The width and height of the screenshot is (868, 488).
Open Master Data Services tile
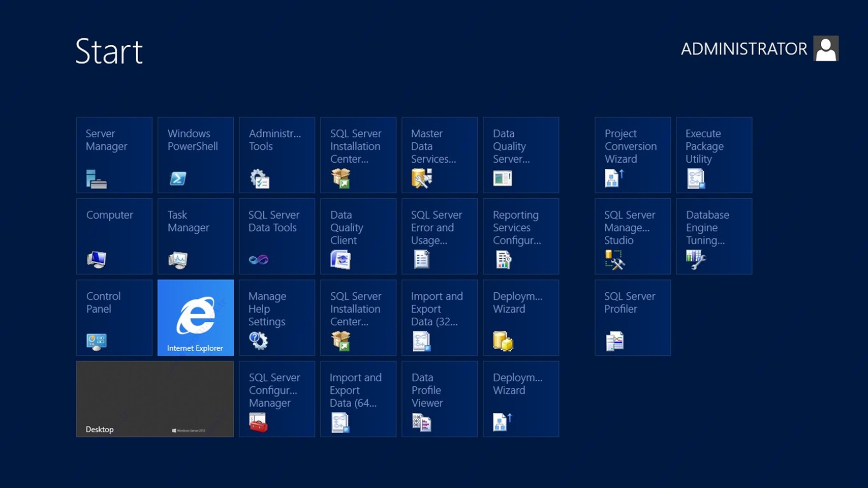click(x=440, y=155)
